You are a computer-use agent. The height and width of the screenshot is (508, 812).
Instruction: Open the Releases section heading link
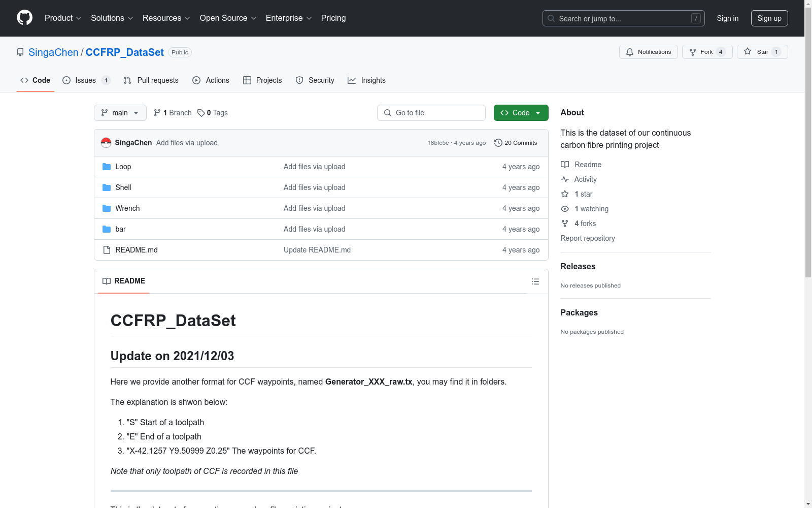pos(578,266)
